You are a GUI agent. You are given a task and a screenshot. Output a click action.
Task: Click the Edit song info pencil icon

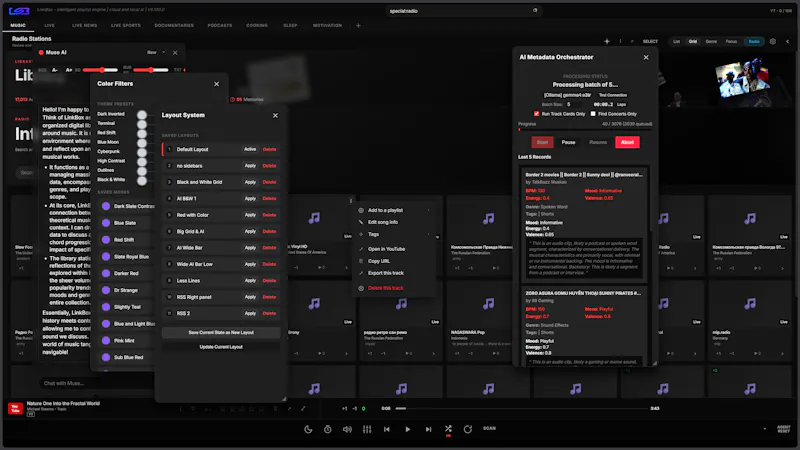(x=361, y=222)
